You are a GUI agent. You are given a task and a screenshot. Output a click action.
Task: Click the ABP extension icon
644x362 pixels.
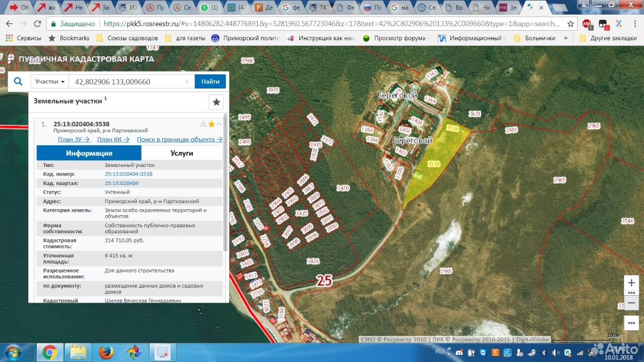pyautogui.click(x=587, y=24)
